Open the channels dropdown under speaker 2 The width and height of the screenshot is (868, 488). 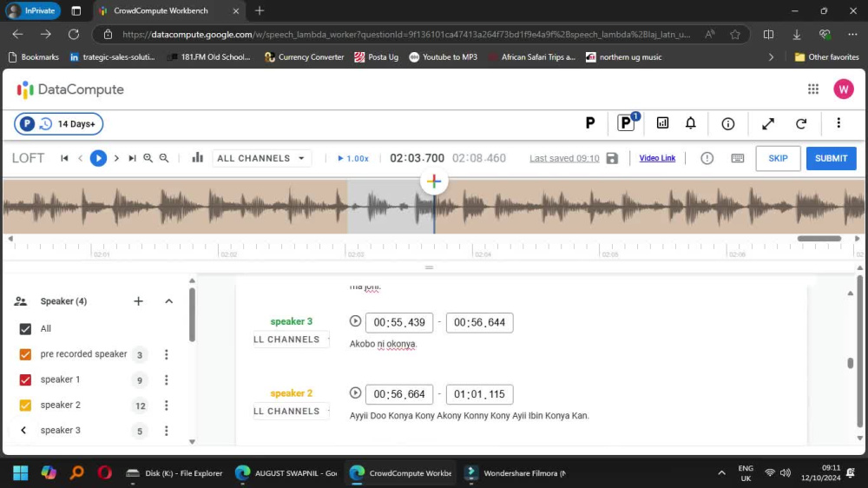(x=291, y=411)
